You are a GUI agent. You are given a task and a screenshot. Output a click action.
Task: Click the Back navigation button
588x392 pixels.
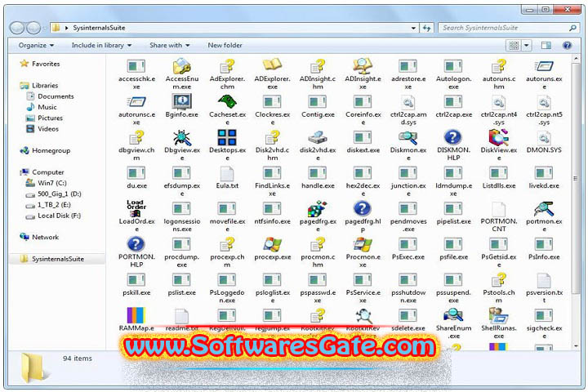click(16, 28)
